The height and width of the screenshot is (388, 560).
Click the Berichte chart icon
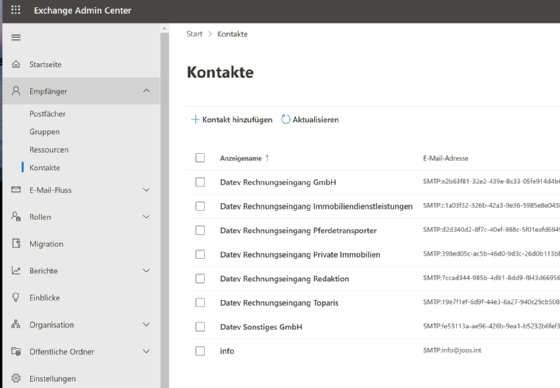coord(16,270)
